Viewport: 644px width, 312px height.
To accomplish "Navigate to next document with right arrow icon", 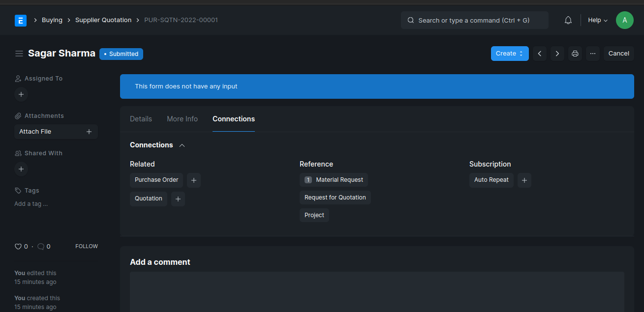I will [557, 53].
